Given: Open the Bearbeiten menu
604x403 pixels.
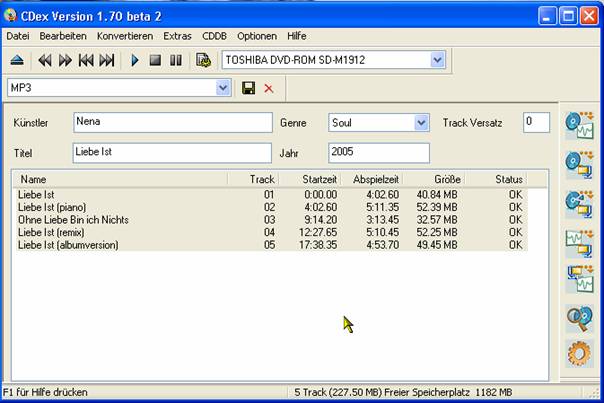Looking at the screenshot, I should pyautogui.click(x=63, y=36).
